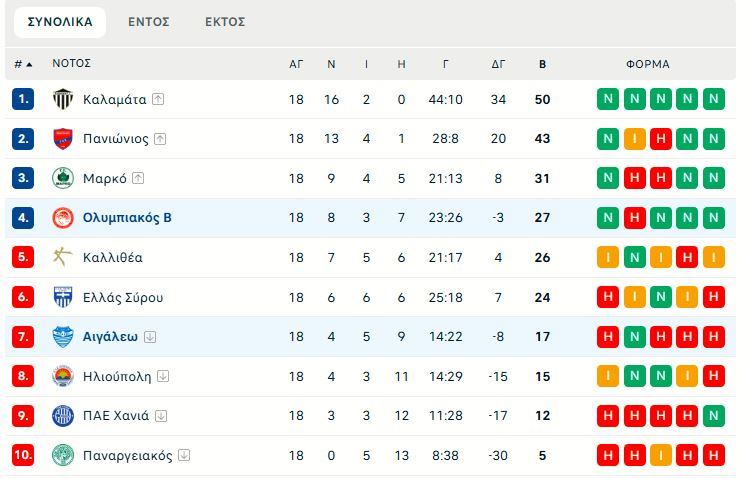Open the Αιγάλεω team link
Viewport: 748px width, 479px height.
[110, 337]
